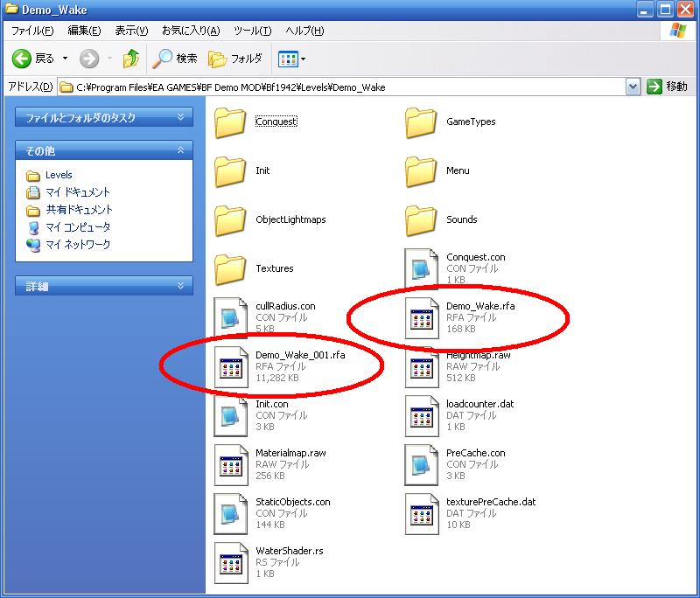Click the 移動 go button
The width and height of the screenshot is (700, 598).
[667, 87]
